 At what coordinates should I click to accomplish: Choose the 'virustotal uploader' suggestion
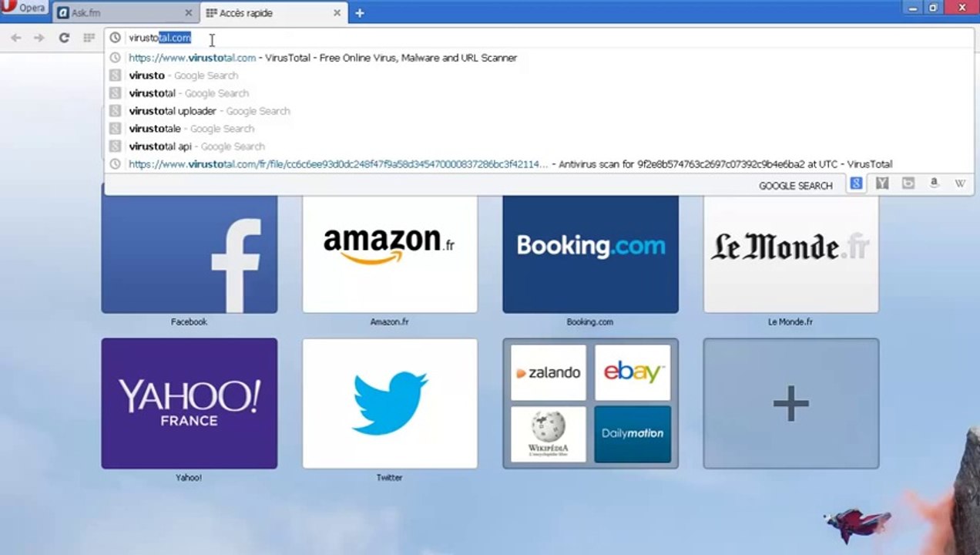point(540,111)
